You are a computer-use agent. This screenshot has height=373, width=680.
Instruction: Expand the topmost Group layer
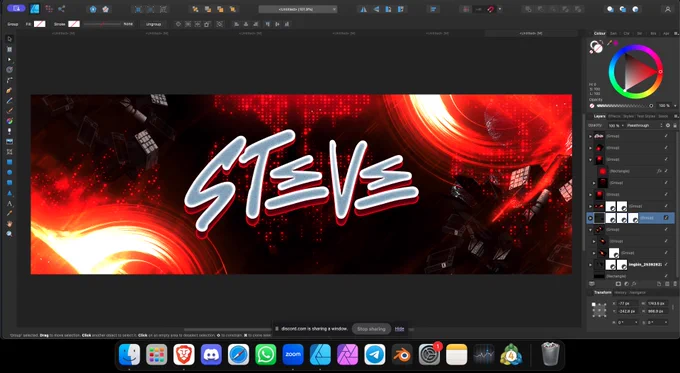tap(590, 136)
